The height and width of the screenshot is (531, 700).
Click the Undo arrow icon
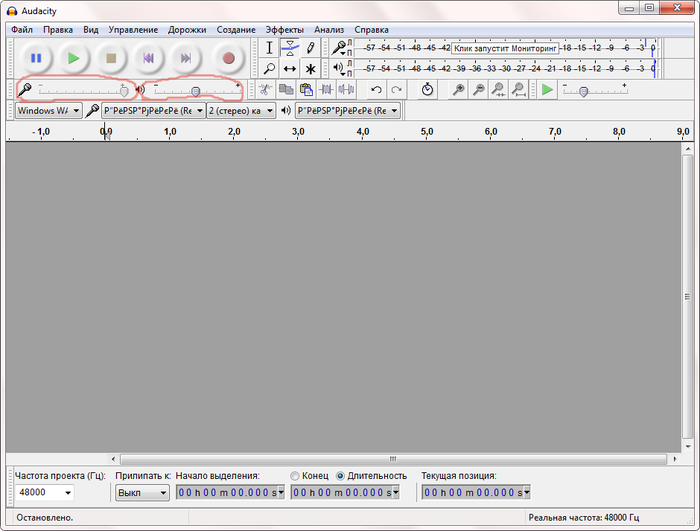[x=376, y=90]
